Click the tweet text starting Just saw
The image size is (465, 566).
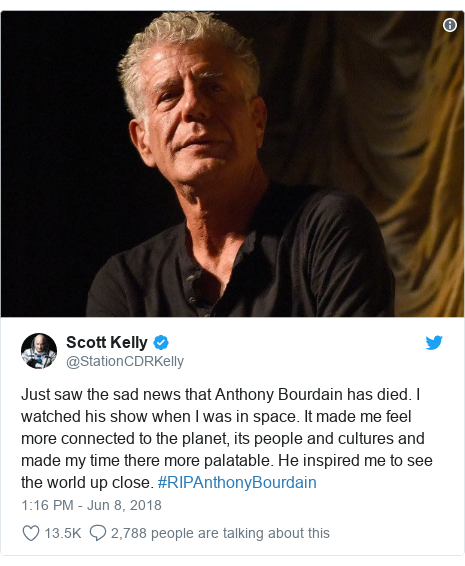227,438
